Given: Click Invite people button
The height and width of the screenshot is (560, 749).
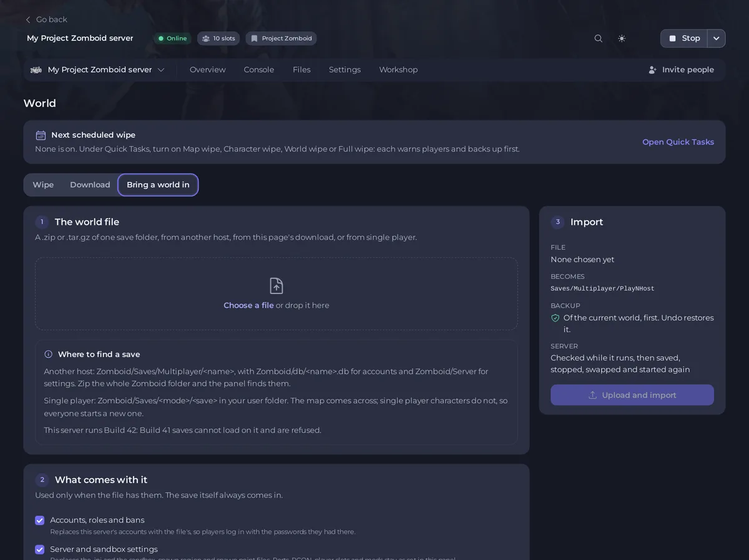Looking at the screenshot, I should click(x=681, y=70).
